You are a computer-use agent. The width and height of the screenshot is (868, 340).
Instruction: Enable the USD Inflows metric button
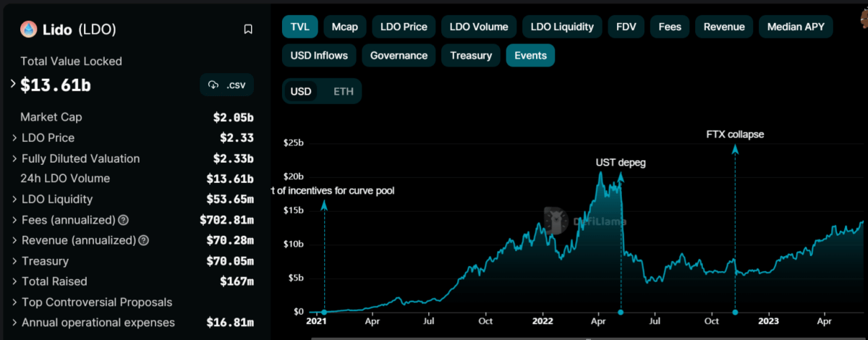click(319, 55)
